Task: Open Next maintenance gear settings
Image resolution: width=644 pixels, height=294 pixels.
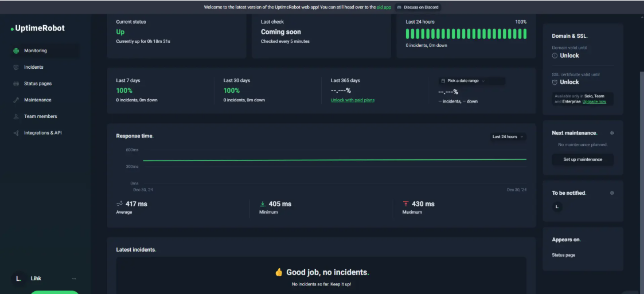Action: pos(612,133)
